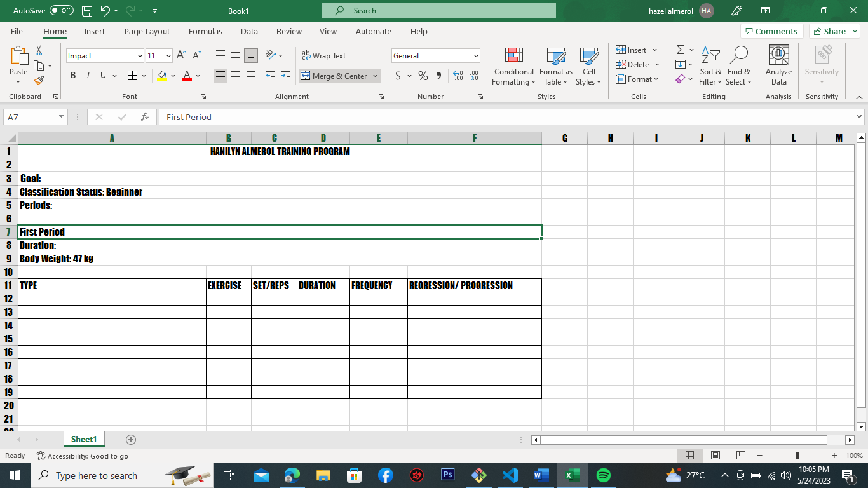
Task: Switch to the Data tab
Action: click(x=249, y=31)
